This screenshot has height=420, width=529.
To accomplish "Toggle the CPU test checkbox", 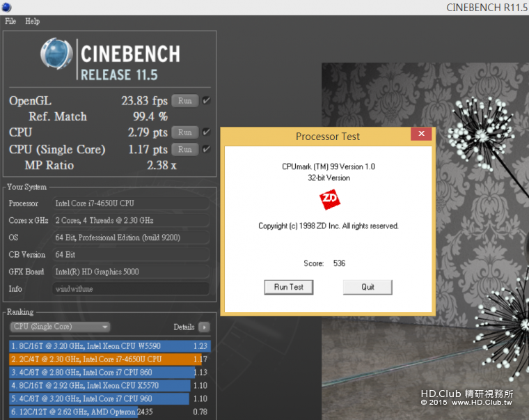I will [x=206, y=132].
